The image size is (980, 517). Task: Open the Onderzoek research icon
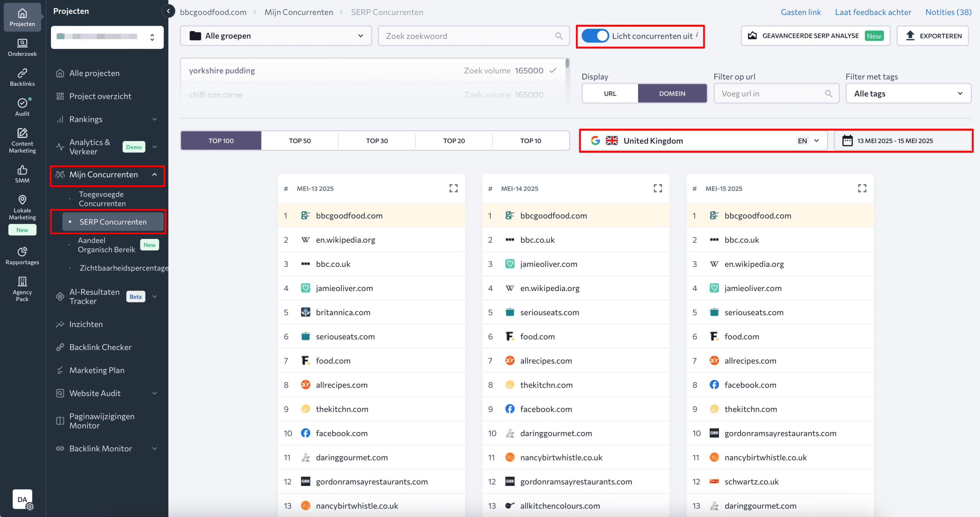tap(22, 47)
